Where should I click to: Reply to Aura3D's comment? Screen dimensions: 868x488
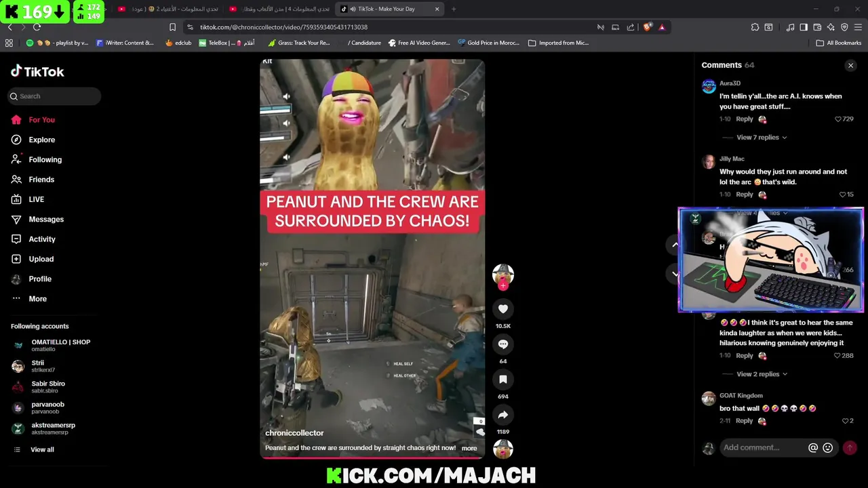coord(745,119)
